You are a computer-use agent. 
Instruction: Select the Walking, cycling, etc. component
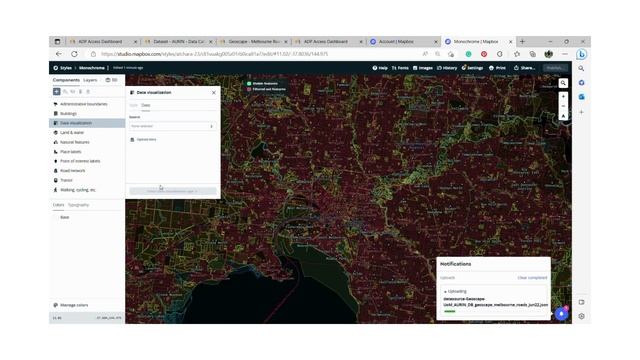[x=87, y=190]
